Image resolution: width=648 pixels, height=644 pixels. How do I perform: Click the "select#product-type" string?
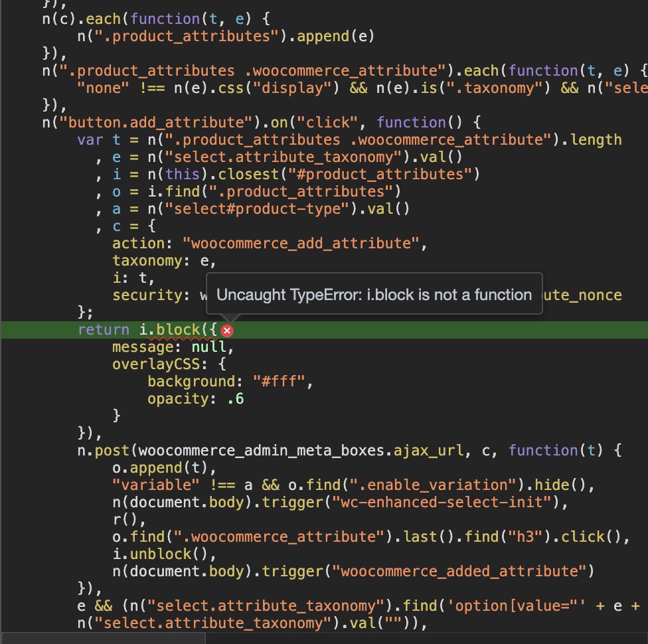(x=257, y=208)
